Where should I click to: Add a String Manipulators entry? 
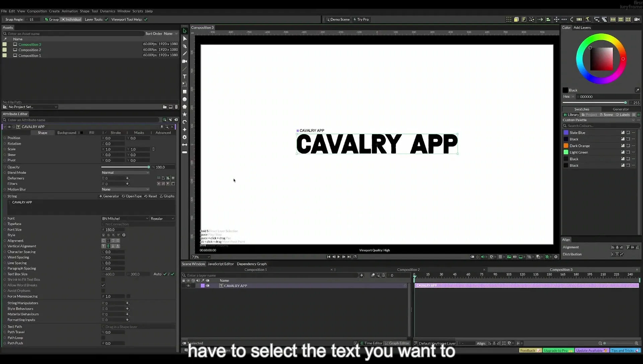point(127,303)
